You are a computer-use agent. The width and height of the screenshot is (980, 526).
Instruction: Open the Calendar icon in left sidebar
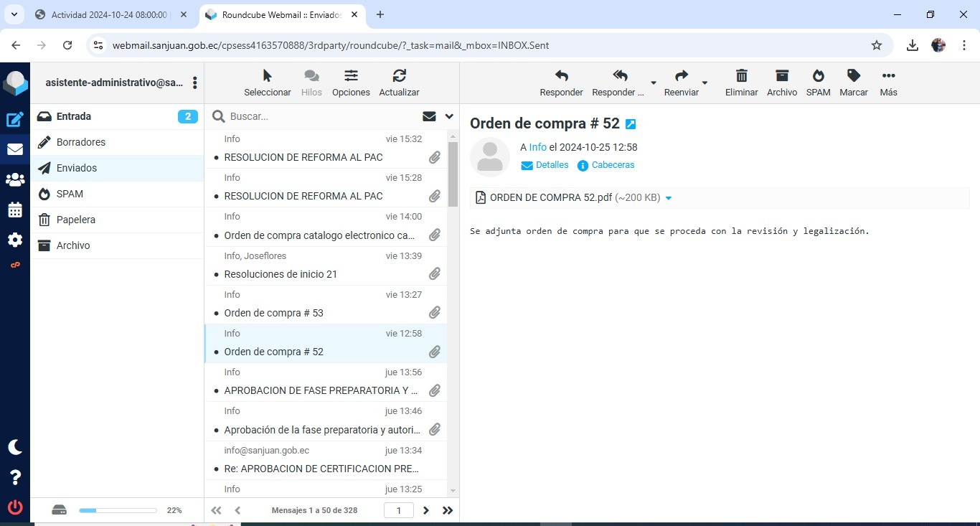(x=15, y=210)
